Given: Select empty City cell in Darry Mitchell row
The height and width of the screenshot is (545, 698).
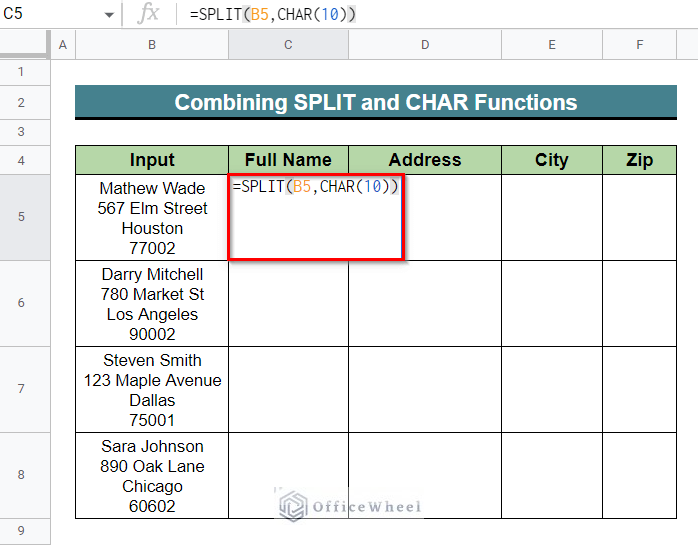Looking at the screenshot, I should 552,303.
